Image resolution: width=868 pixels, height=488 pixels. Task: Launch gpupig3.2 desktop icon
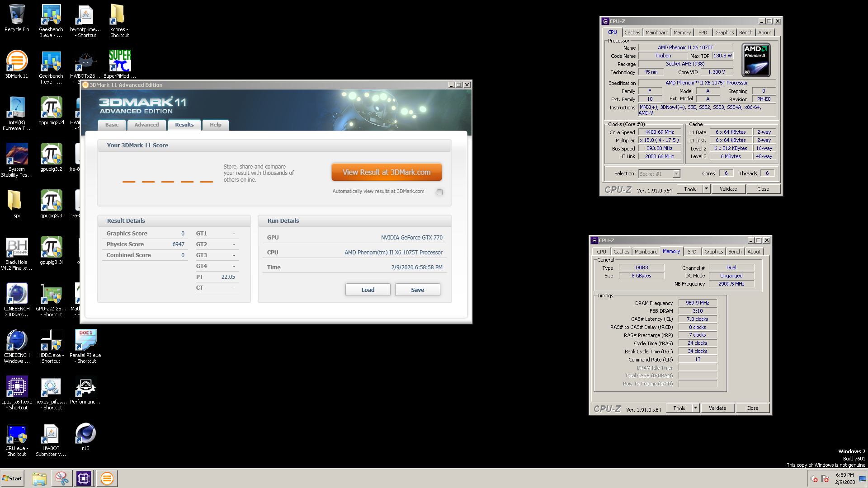pyautogui.click(x=51, y=158)
